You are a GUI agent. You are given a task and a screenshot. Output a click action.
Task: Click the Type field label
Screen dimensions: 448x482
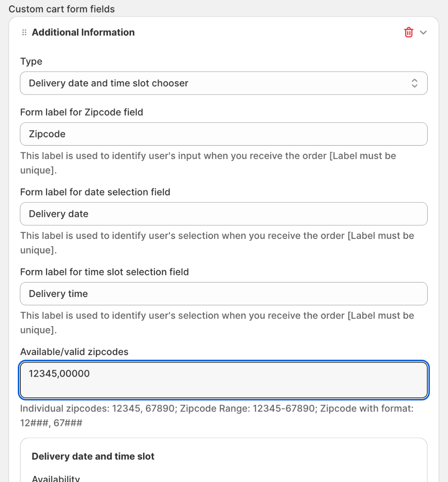point(31,61)
